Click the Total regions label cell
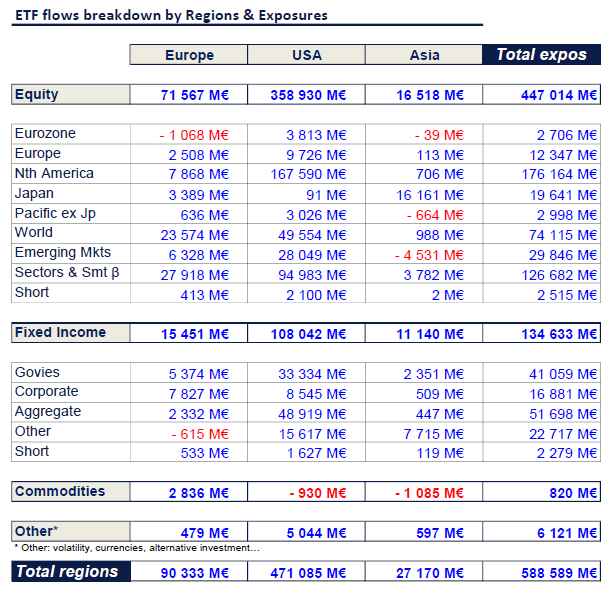This screenshot has height=594, width=614. click(70, 572)
